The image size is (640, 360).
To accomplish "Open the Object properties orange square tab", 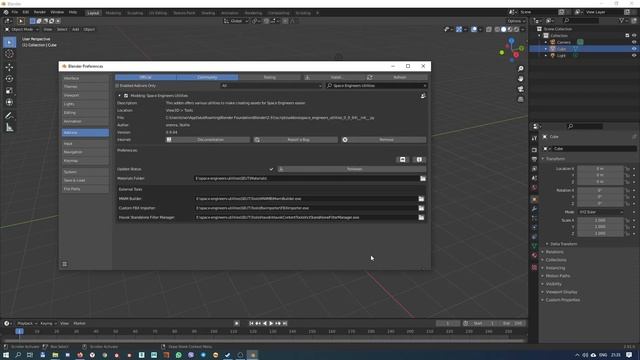I will point(534,200).
